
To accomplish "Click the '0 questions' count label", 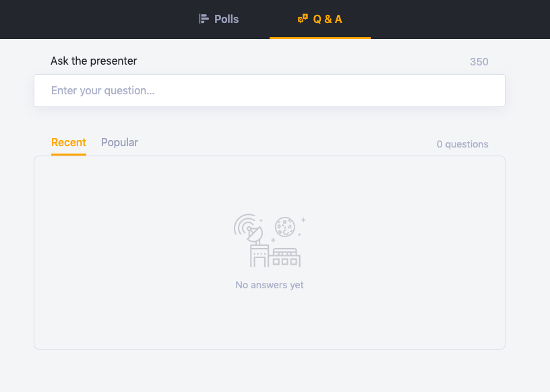I will (462, 144).
